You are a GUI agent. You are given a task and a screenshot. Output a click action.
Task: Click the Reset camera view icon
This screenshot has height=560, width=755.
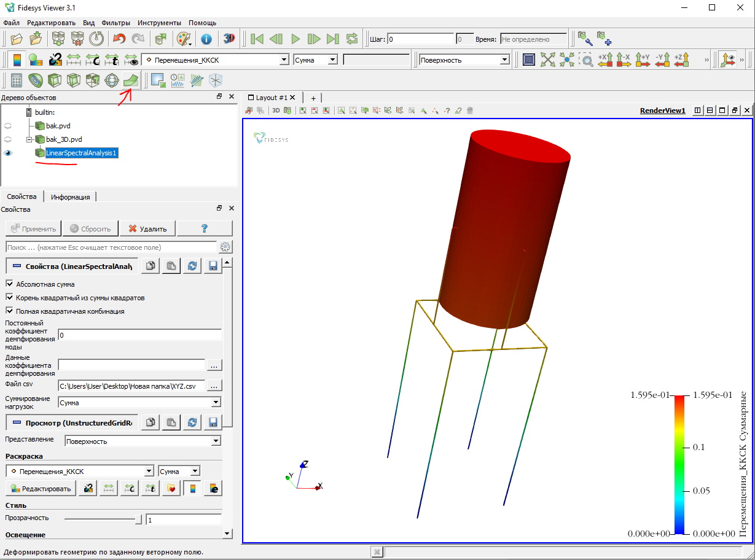[x=547, y=60]
